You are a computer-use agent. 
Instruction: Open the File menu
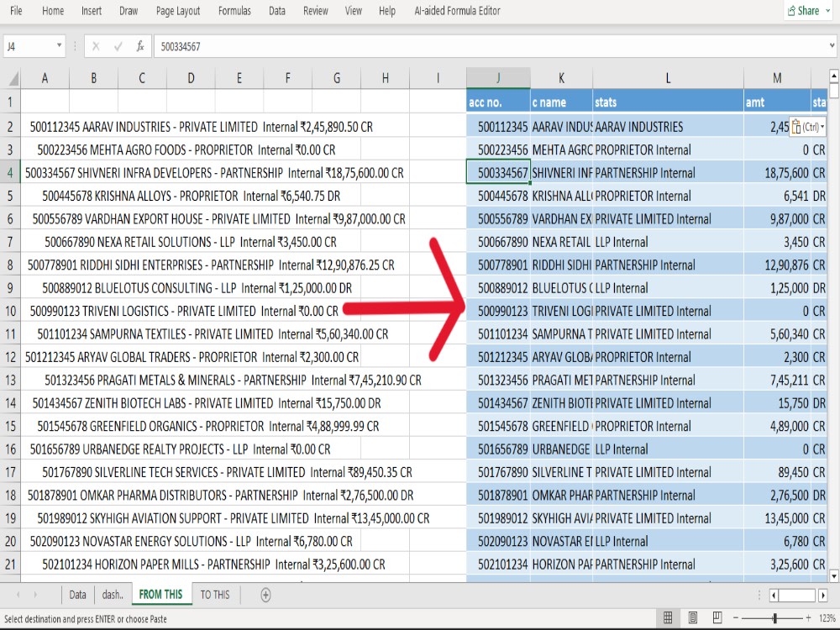pyautogui.click(x=16, y=11)
